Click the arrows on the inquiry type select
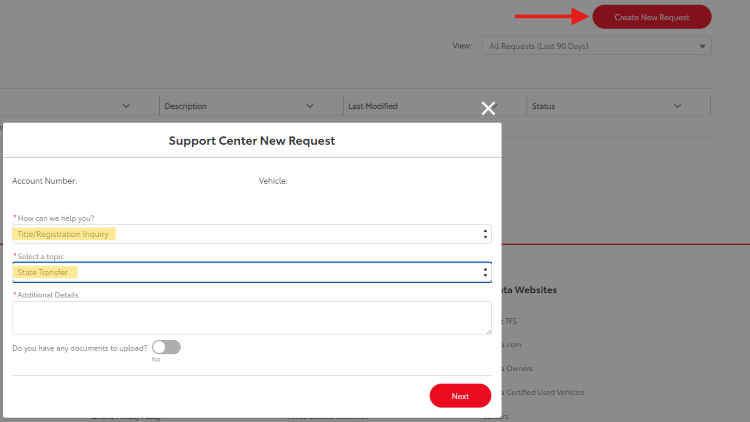The image size is (750, 422). pyautogui.click(x=485, y=234)
